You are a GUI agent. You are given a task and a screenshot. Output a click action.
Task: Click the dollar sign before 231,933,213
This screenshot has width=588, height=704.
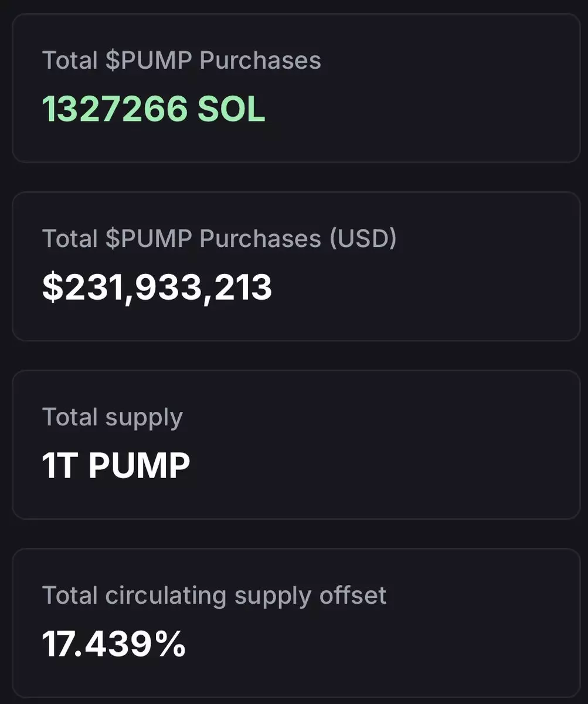[53, 287]
